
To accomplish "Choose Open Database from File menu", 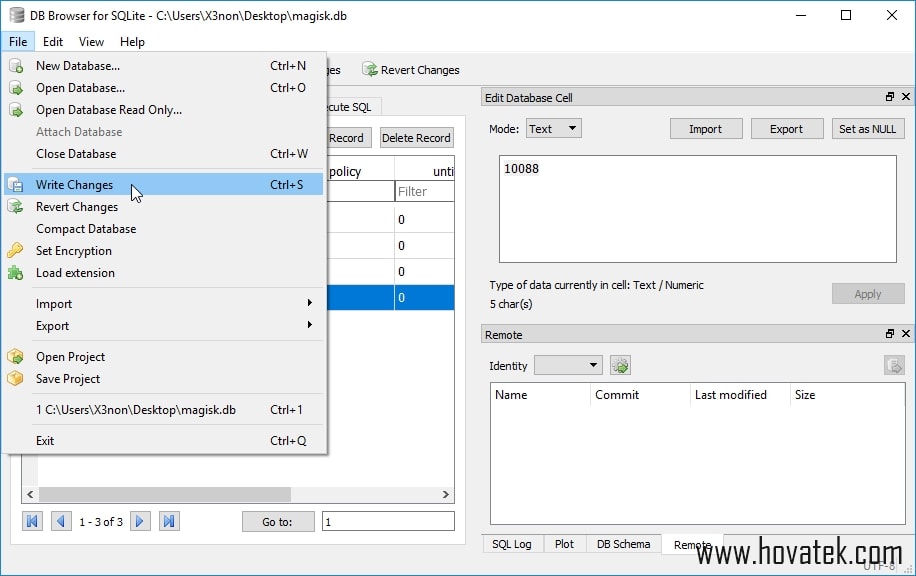I will tap(164, 88).
